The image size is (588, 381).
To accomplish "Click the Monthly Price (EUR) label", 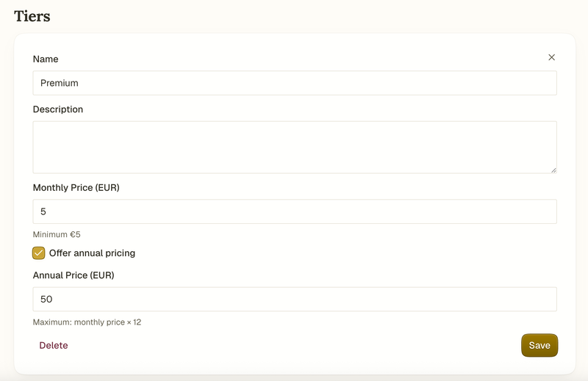I will pyautogui.click(x=76, y=188).
